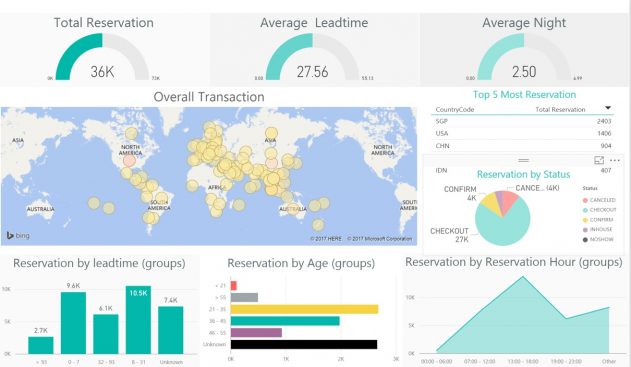Viewport: 631px width, 367px height.
Task: Select the CONFIRM legend entry
Action: click(x=598, y=220)
